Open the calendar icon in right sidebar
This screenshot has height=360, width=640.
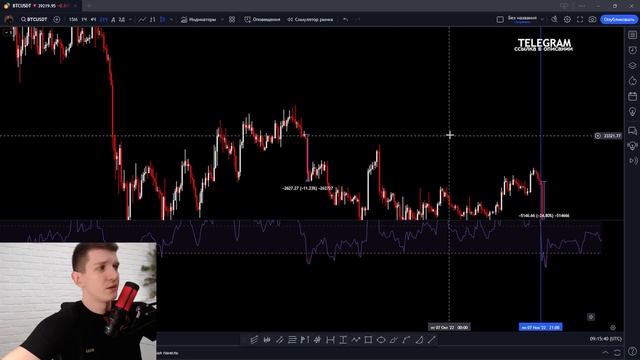(633, 96)
